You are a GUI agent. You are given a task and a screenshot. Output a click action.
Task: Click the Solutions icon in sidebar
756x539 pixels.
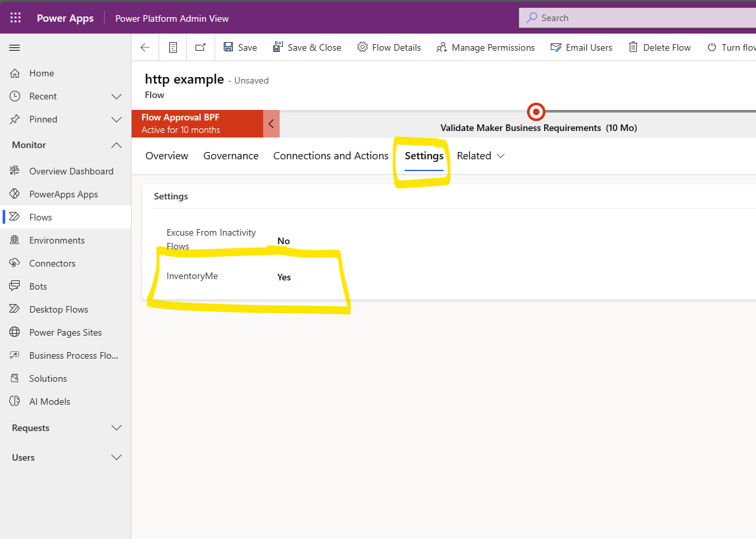coord(15,378)
